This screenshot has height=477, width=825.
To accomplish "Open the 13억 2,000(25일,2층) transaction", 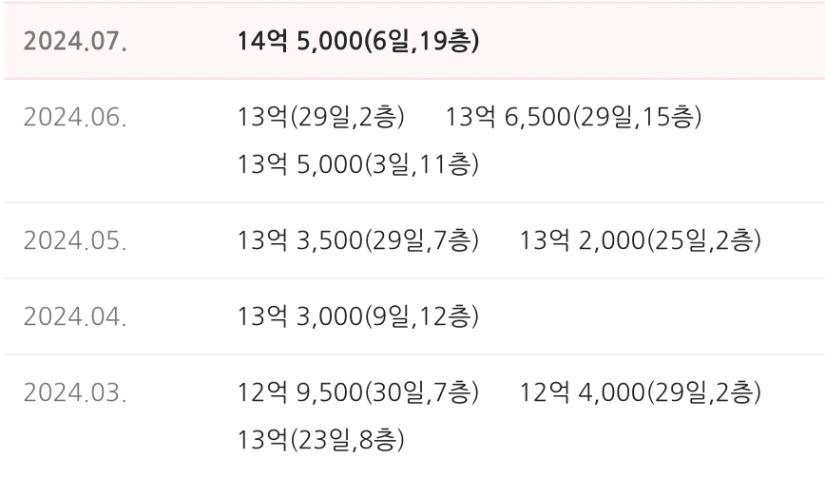I will (x=640, y=240).
